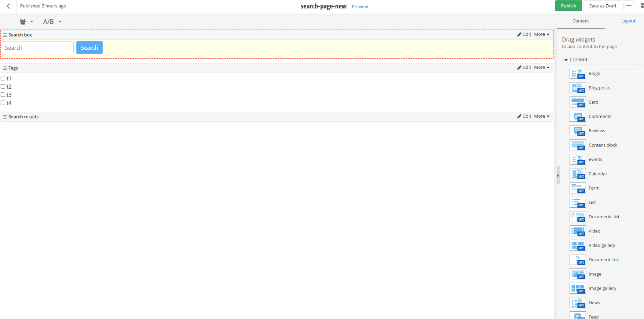This screenshot has width=644, height=319.
Task: Click Save as Draft button
Action: tap(603, 6)
